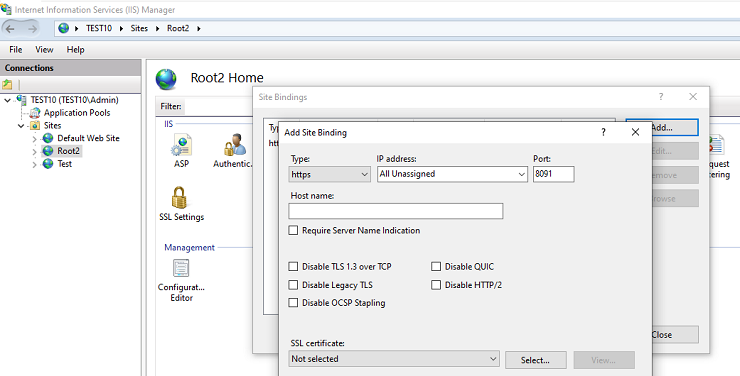
Task: Open the arrow after TEST10 in breadcrumb
Action: (x=121, y=28)
